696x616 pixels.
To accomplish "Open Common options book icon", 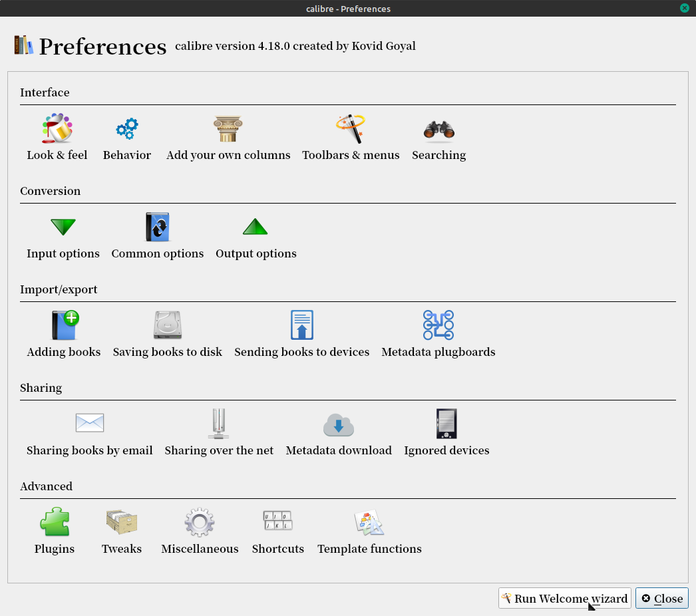I will 158,227.
